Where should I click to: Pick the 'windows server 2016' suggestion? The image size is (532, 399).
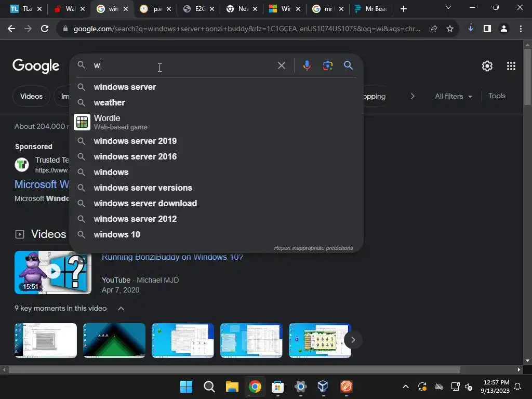coord(216,156)
